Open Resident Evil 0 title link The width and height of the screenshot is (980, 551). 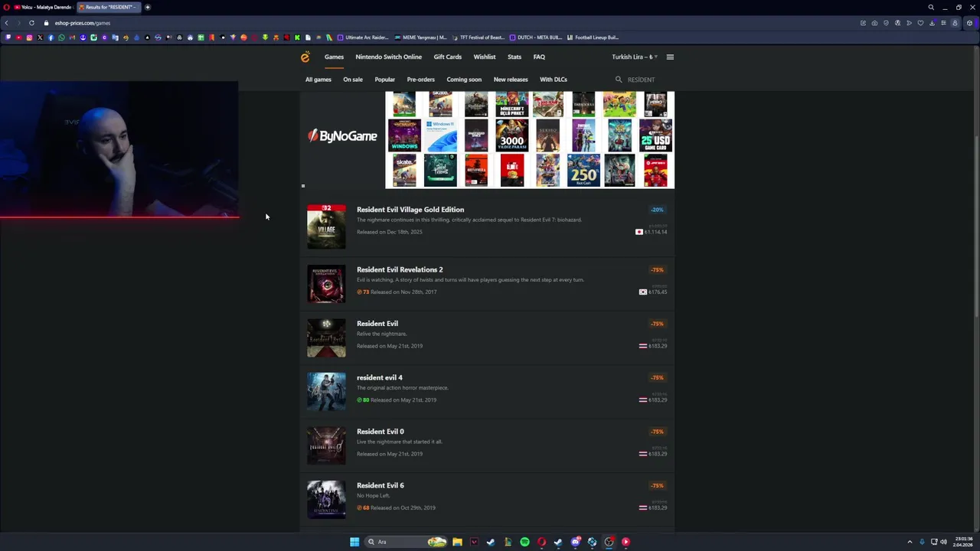tap(381, 432)
